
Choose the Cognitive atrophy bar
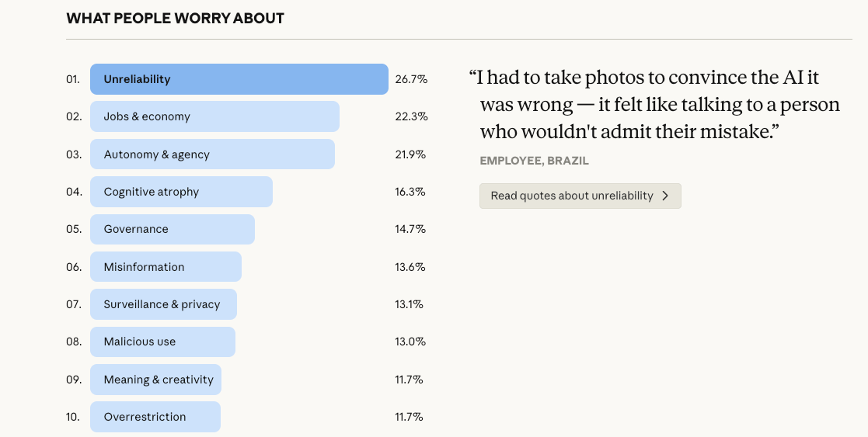pos(181,192)
